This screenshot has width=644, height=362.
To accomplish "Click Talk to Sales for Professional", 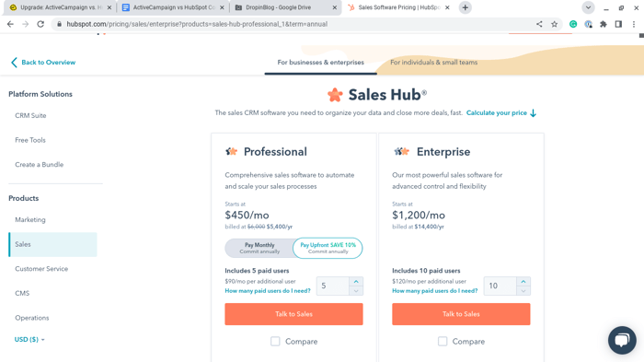I will (x=293, y=314).
